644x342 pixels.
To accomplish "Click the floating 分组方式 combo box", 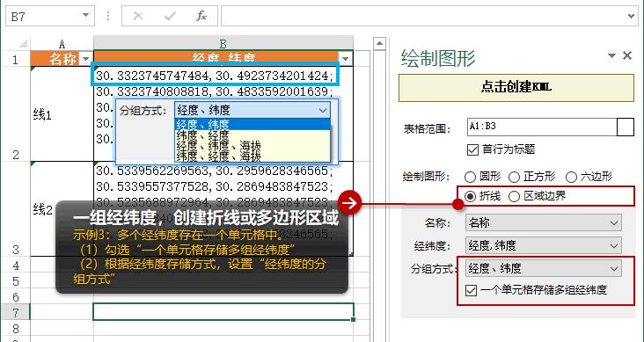I will tap(252, 110).
